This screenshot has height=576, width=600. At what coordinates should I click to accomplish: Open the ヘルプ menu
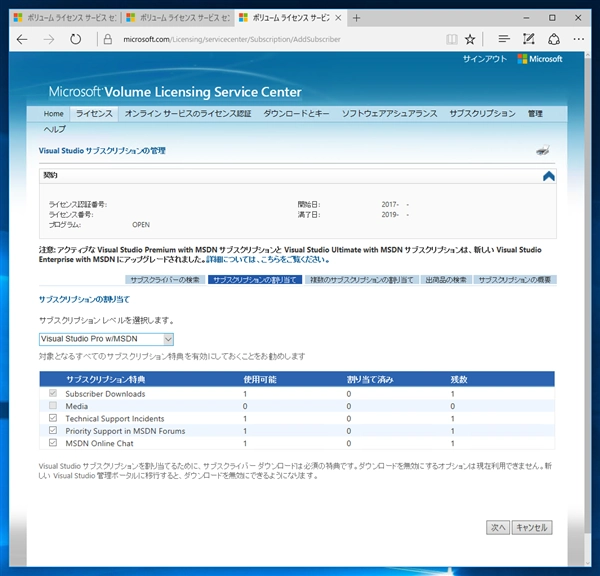coord(54,129)
